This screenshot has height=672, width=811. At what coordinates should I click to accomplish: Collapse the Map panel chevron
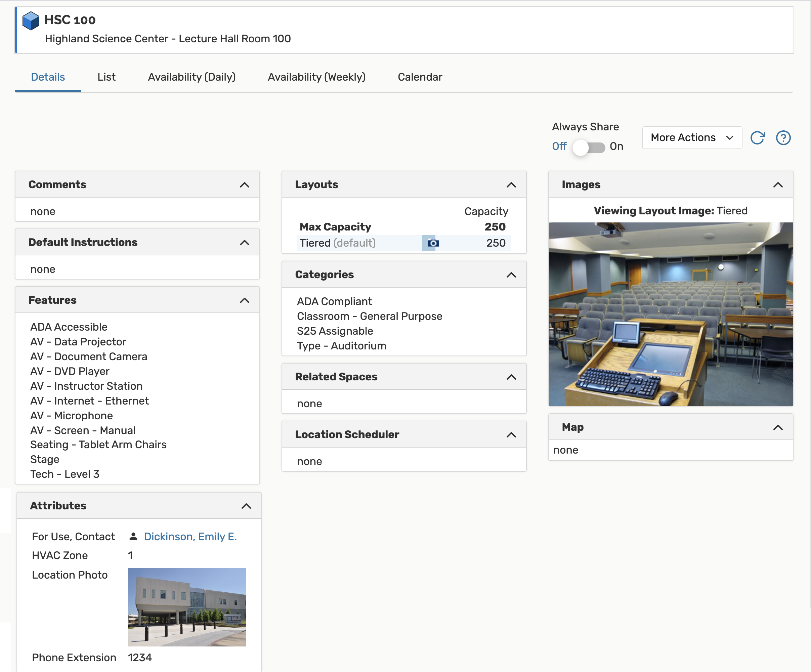778,427
